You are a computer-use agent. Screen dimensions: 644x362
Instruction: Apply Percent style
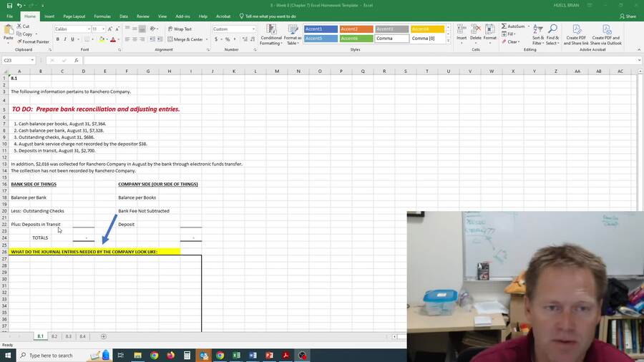tap(228, 39)
